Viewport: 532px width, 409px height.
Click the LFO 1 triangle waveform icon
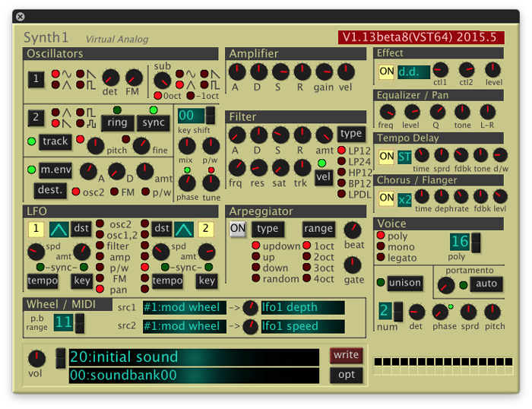coord(59,229)
